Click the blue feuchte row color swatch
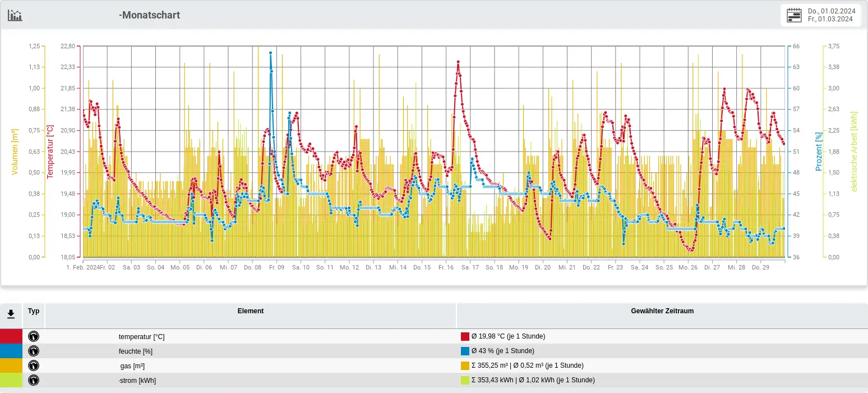The height and width of the screenshot is (393, 868). pos(11,351)
